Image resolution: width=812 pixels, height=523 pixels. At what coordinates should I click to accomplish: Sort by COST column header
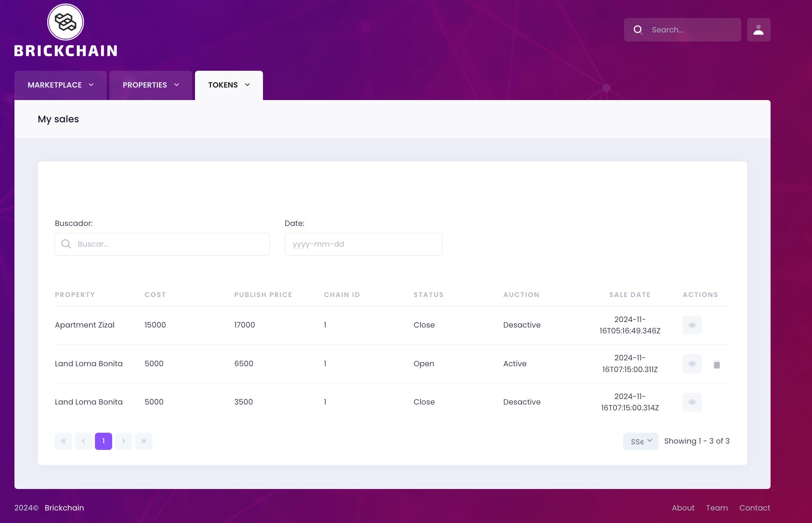click(x=155, y=295)
